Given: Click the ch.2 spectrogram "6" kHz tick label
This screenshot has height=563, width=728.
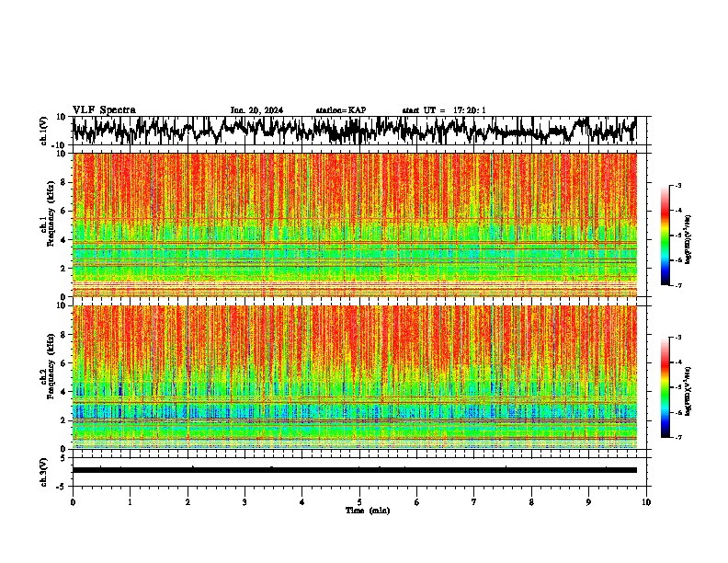Looking at the screenshot, I should coord(63,363).
